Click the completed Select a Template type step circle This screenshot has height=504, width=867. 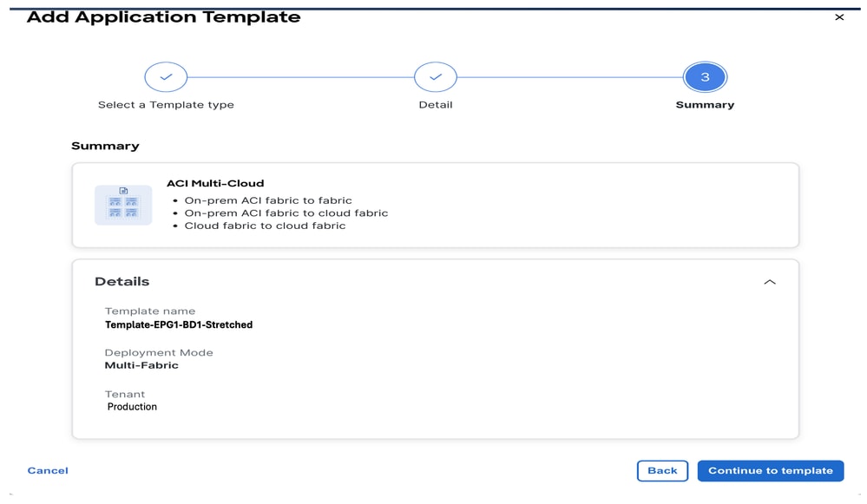pyautogui.click(x=166, y=77)
